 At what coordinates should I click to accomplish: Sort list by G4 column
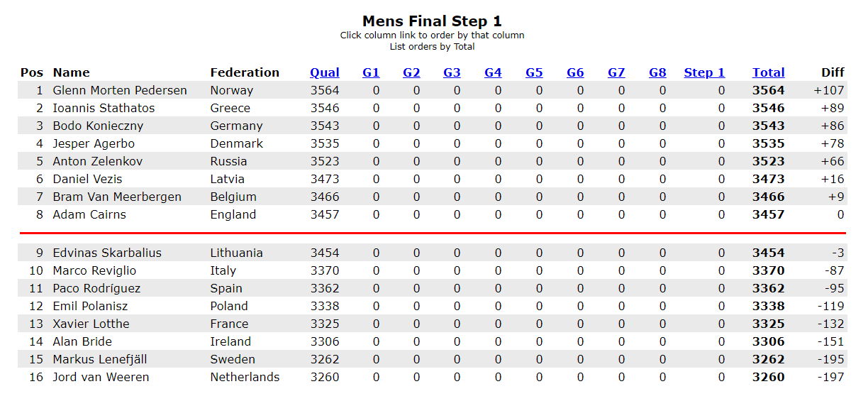493,72
